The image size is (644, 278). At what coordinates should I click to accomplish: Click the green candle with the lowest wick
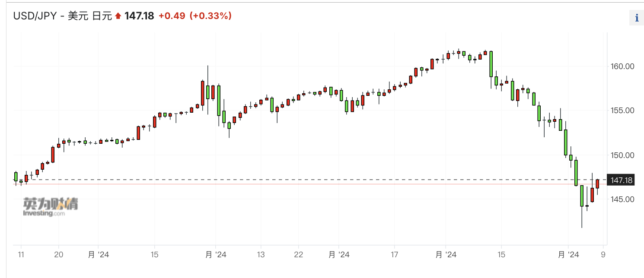click(x=582, y=196)
